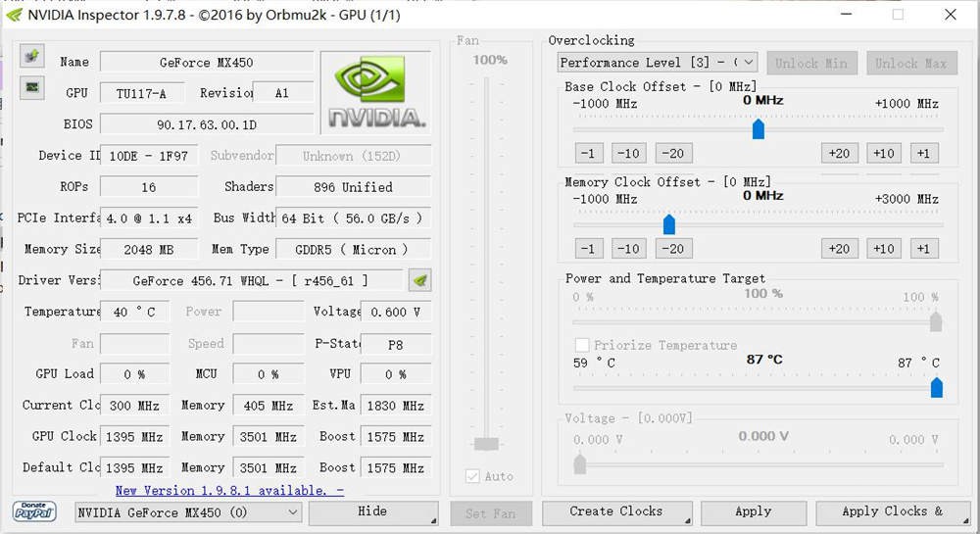Click Memory Clock Offset -20 button
Viewport: 980px width, 534px height.
pos(673,249)
